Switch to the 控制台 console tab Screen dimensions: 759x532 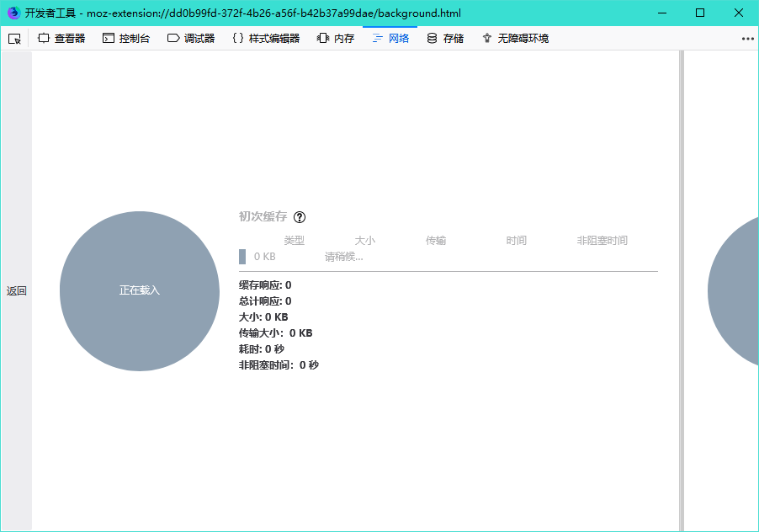point(126,39)
